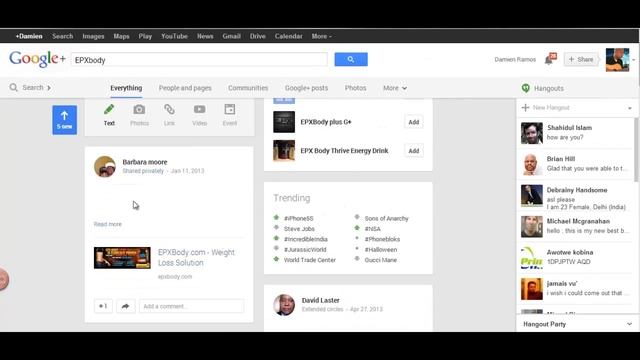Open account menu arrow beside profile photo
The height and width of the screenshot is (360, 640).
click(633, 60)
